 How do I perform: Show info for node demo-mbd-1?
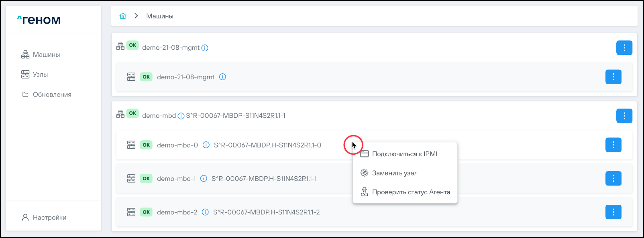(204, 179)
